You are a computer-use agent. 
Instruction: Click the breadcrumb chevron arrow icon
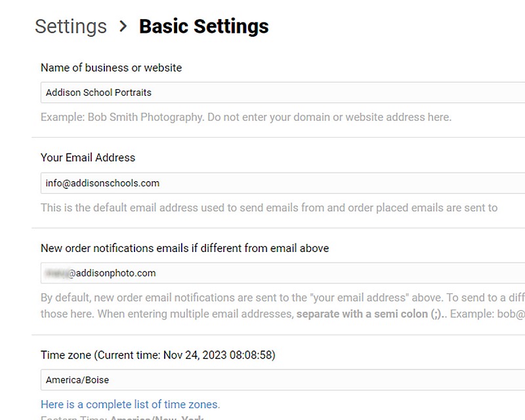(x=123, y=26)
